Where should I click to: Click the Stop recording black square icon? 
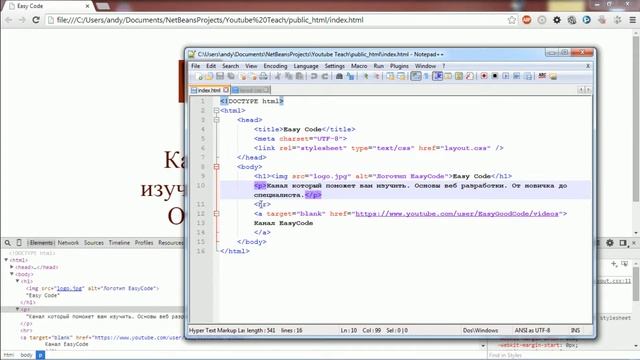pyautogui.click(x=495, y=76)
